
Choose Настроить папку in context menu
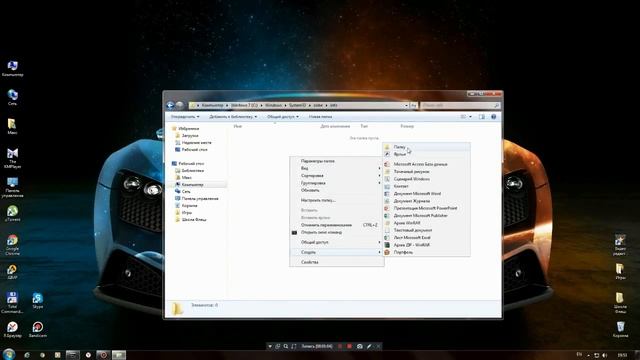coord(336,200)
